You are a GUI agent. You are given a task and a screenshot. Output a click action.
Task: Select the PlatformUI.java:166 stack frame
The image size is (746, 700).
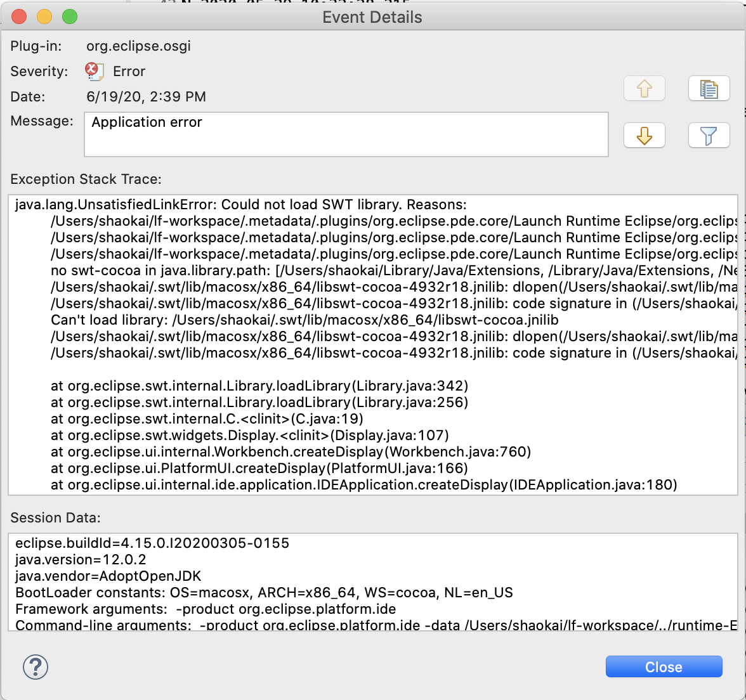(259, 469)
